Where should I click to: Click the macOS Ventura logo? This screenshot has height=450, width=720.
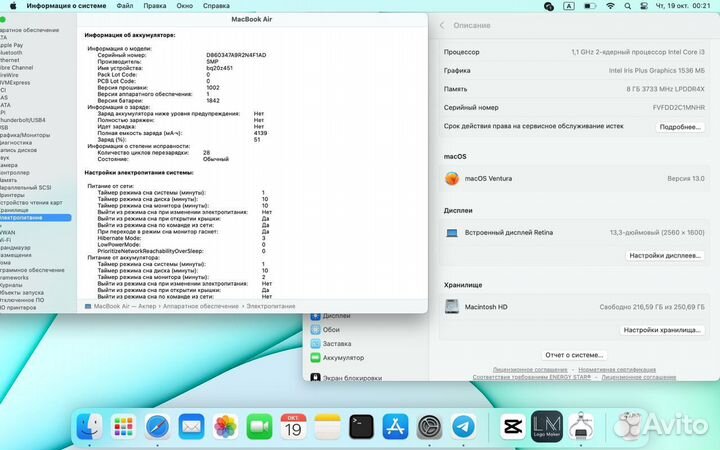452,178
